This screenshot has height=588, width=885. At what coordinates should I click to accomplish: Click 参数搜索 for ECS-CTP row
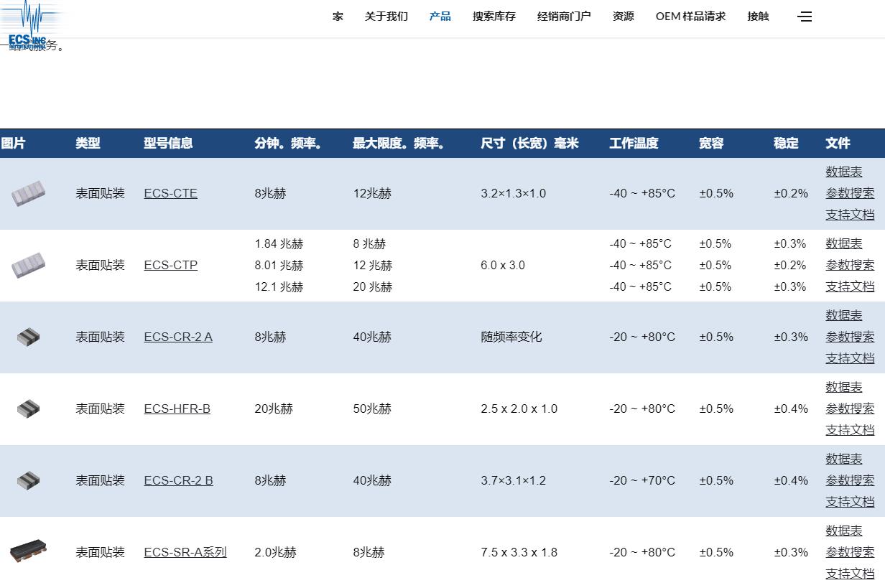pyautogui.click(x=850, y=265)
